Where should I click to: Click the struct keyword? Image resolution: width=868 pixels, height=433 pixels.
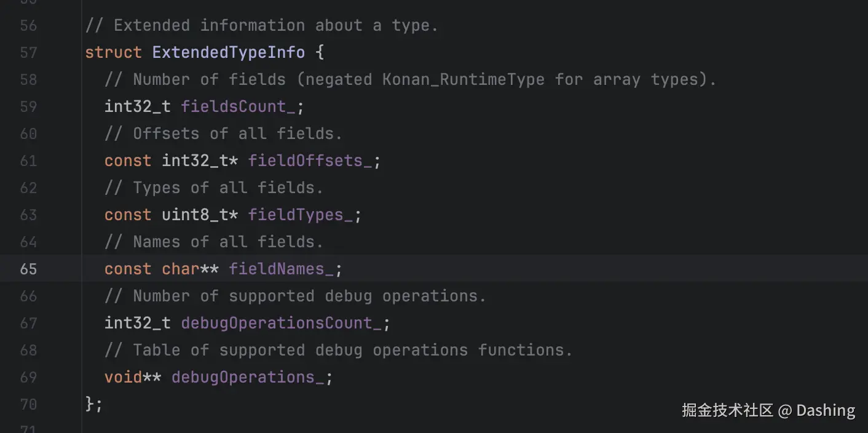tap(113, 53)
